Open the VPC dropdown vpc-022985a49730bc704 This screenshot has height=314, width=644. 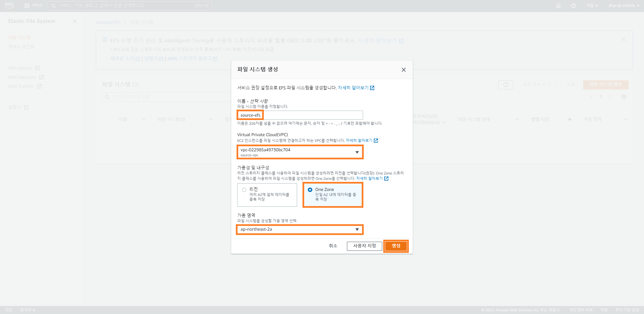coord(299,152)
